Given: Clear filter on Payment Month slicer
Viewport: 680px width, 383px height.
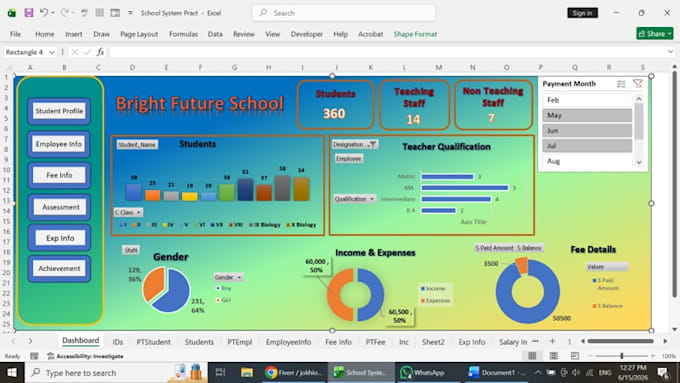Looking at the screenshot, I should (x=638, y=84).
